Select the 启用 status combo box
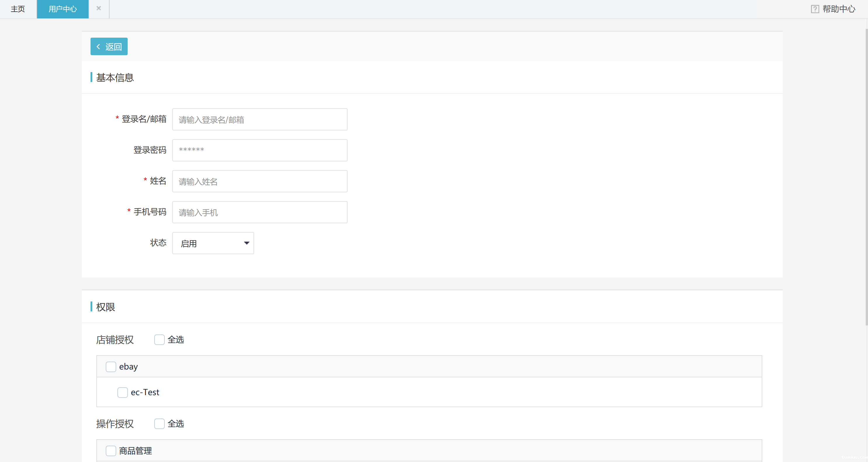 [209, 243]
